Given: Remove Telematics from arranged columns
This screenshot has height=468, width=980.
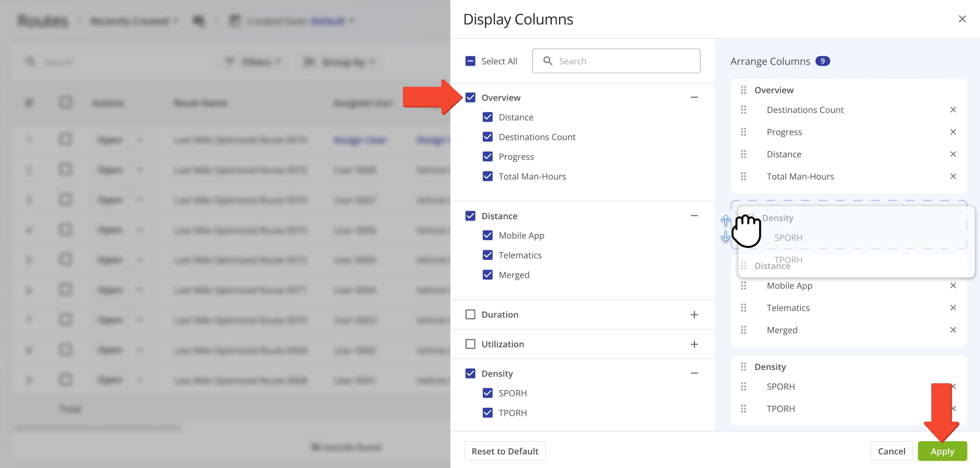Looking at the screenshot, I should [953, 308].
